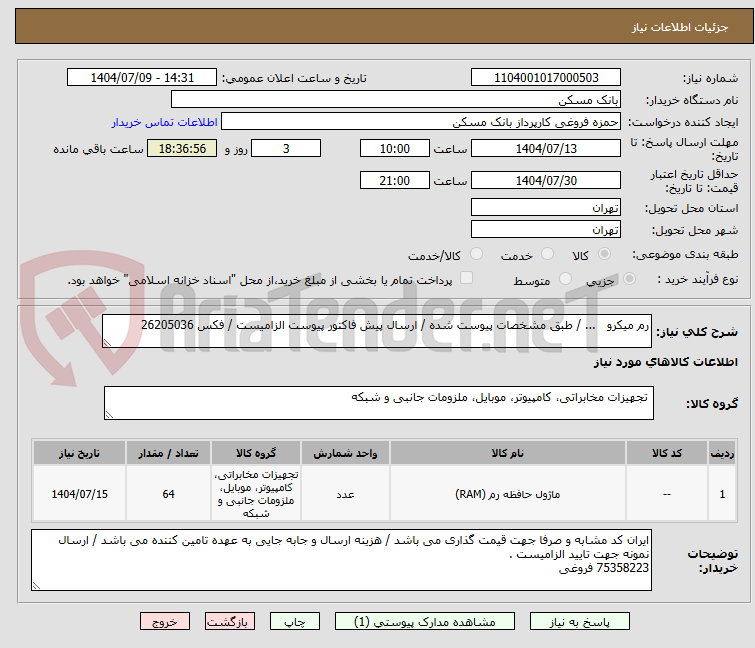Screen dimensions: 755x648
Task: Click the شماره نیاز field 1104001017000503
Action: pos(546,78)
